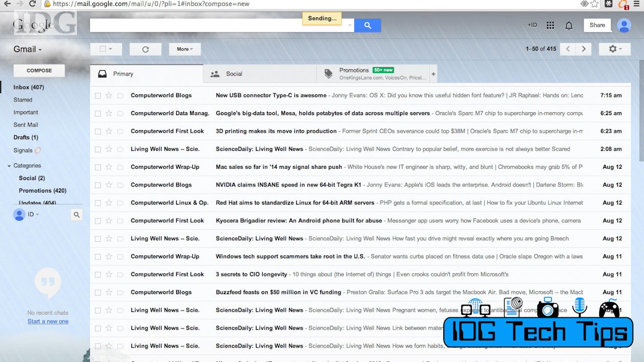Tick the Mac sales so far email checkbox
Viewport: 644px width, 362px height.
pos(98,167)
